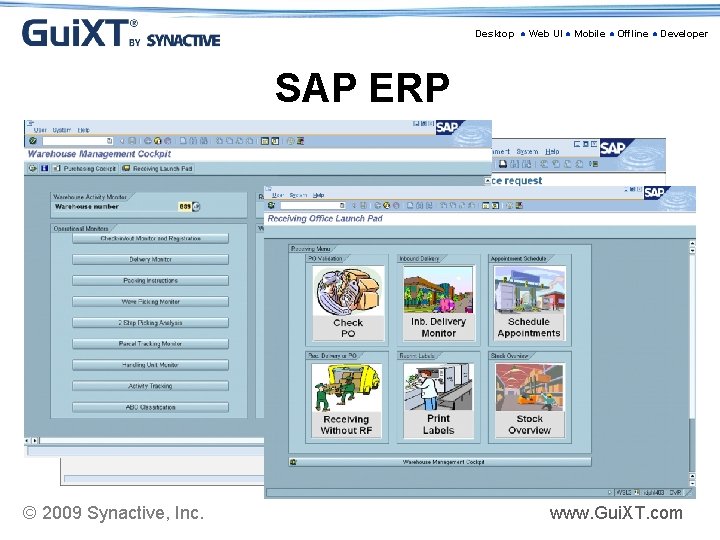Click green Back icon in Cockpit toolbar
The height and width of the screenshot is (540, 720).
point(148,141)
